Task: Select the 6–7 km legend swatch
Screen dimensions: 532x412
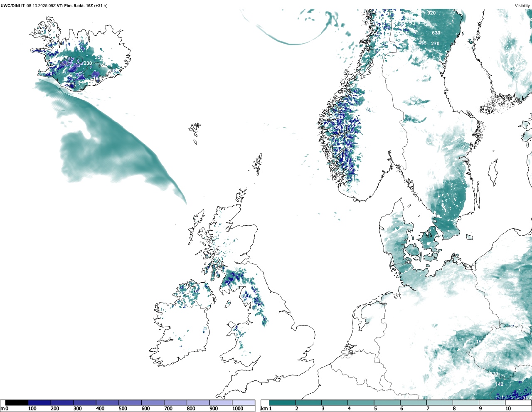Action: (413, 402)
